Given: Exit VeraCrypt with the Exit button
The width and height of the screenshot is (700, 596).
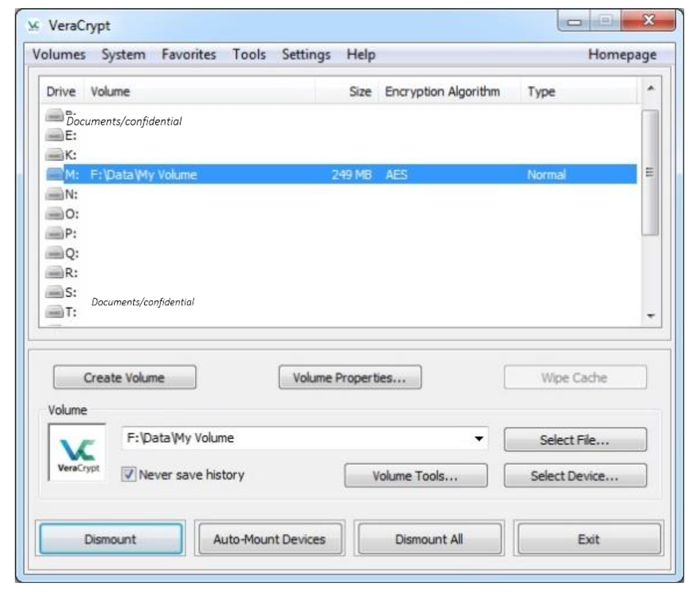Looking at the screenshot, I should pos(589,539).
